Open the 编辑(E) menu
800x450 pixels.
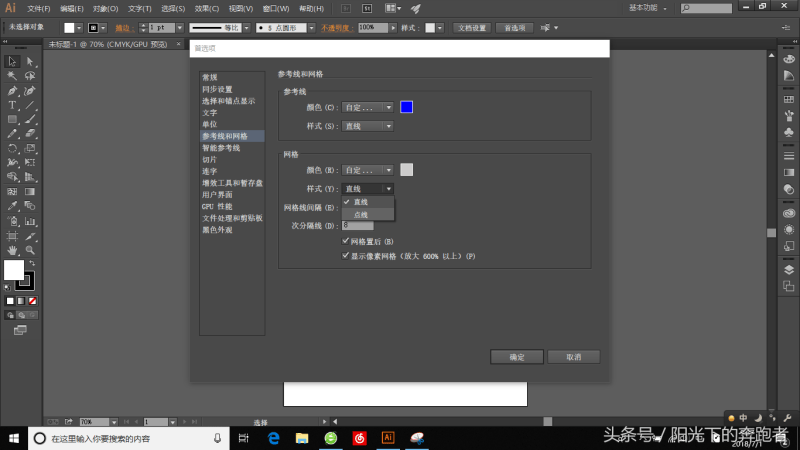71,9
